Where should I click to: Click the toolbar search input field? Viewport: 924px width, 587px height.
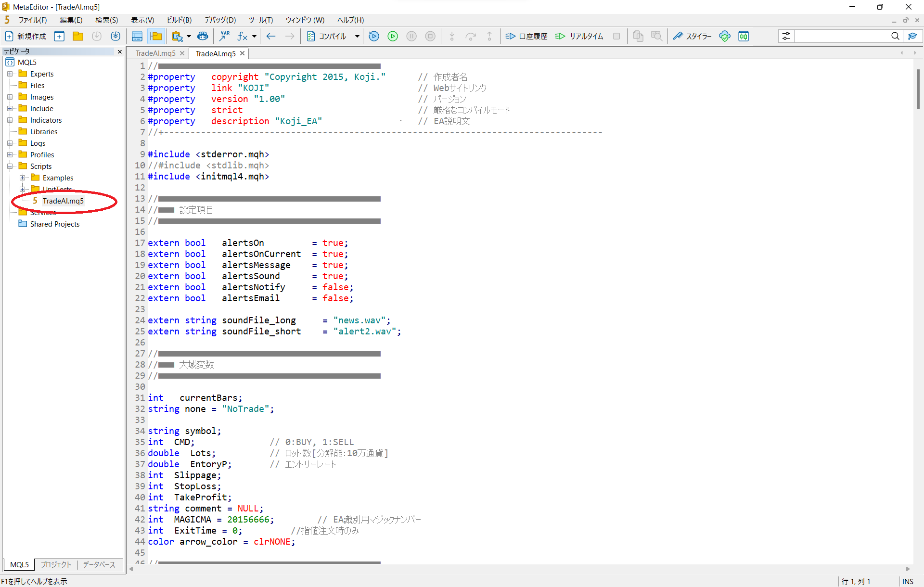point(842,36)
